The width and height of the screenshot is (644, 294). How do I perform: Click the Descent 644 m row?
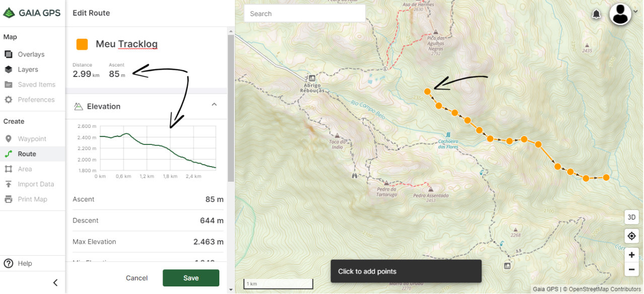coord(148,220)
